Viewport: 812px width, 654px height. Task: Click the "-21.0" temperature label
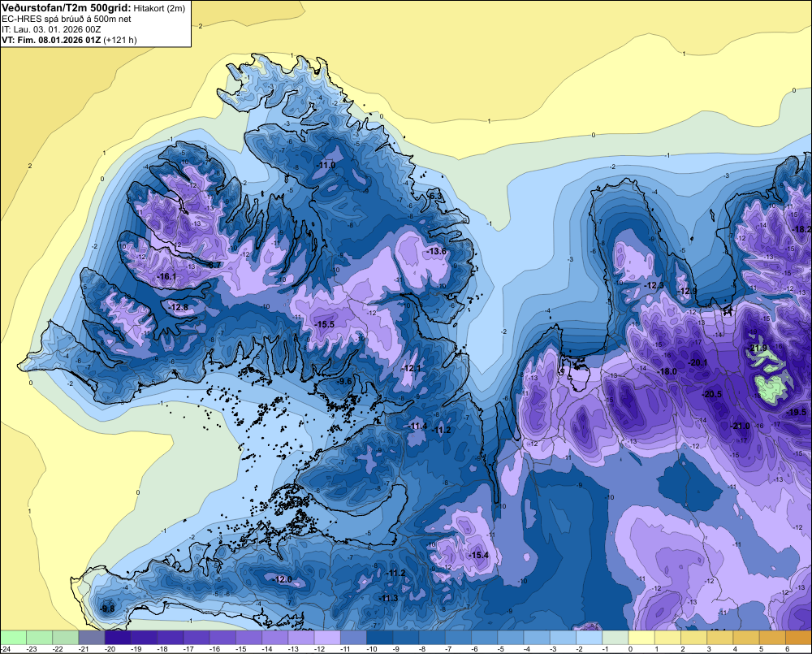[x=741, y=426]
